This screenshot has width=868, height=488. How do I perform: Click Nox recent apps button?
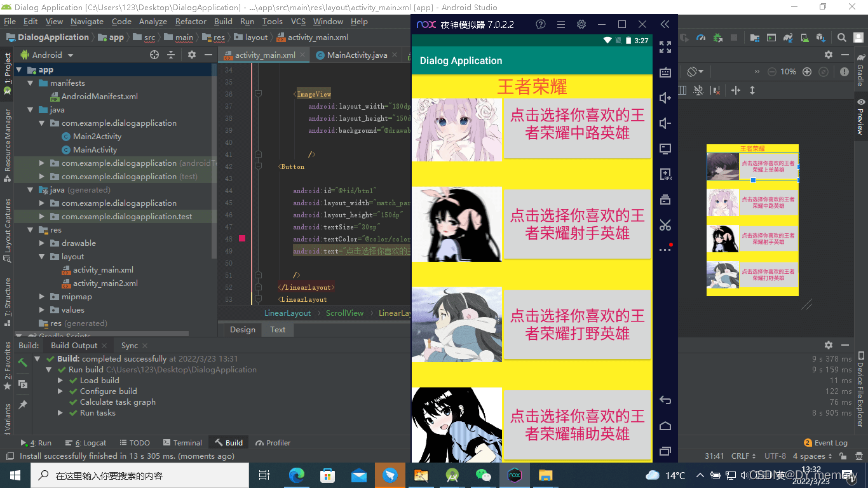665,451
